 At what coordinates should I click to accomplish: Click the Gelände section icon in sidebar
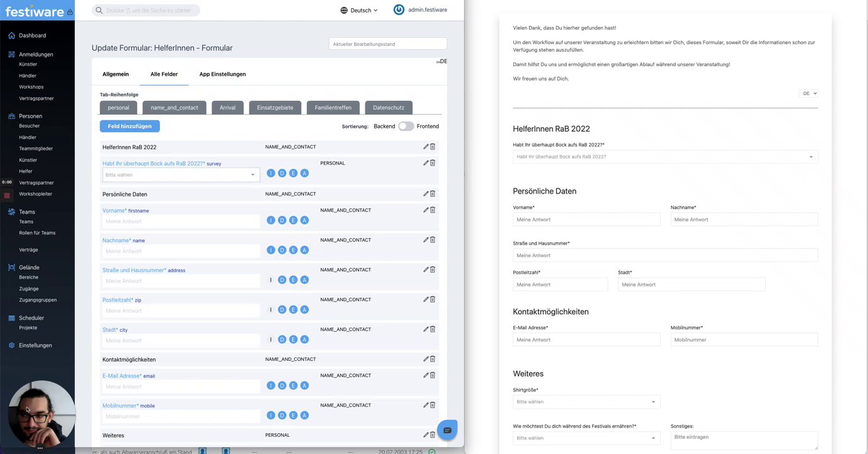pos(11,267)
